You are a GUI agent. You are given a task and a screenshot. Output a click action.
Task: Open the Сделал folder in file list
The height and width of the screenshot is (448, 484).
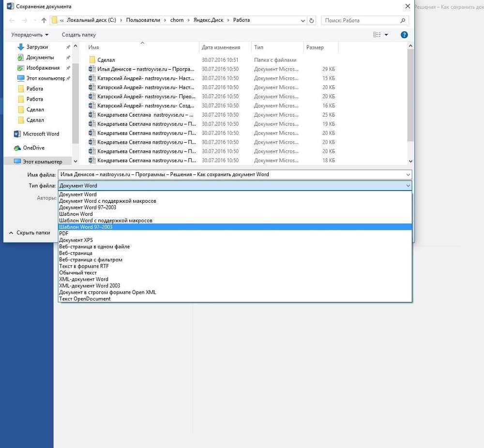coord(106,60)
